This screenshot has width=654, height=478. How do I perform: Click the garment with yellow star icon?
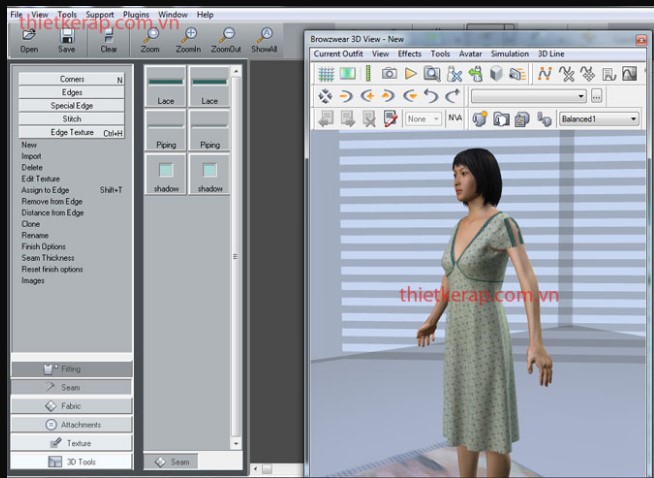(480, 119)
